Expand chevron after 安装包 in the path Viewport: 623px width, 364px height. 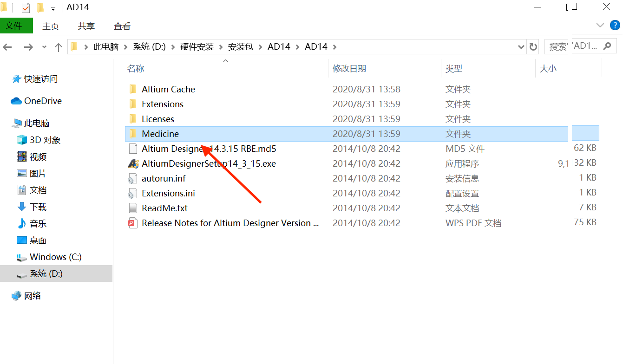tap(260, 46)
